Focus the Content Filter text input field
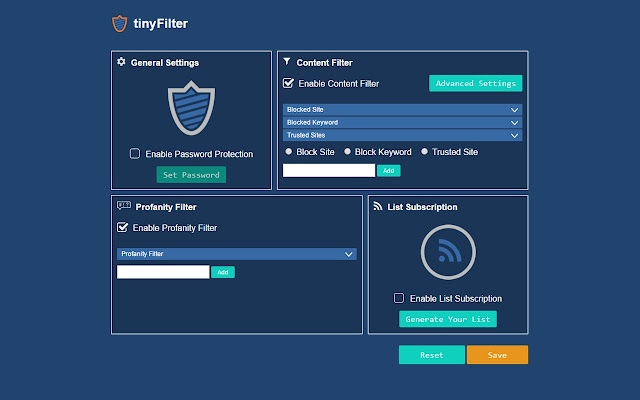The height and width of the screenshot is (400, 640). [329, 171]
